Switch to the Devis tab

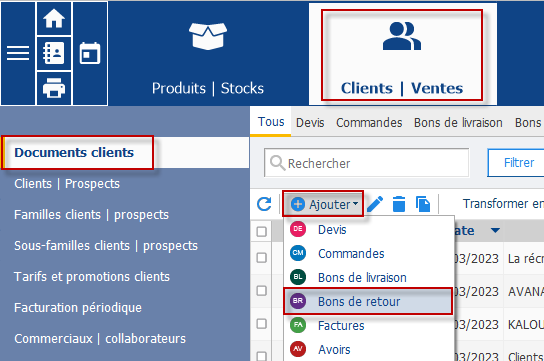pyautogui.click(x=310, y=123)
